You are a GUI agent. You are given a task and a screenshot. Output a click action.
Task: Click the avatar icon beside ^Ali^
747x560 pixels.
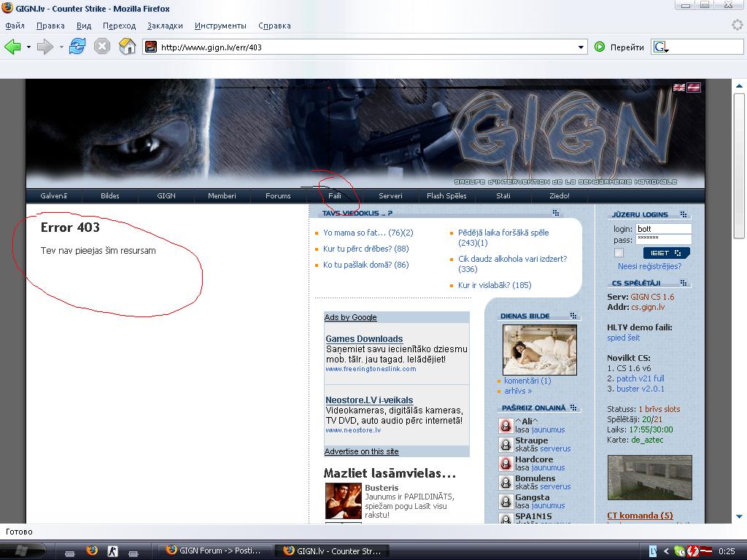tap(506, 425)
